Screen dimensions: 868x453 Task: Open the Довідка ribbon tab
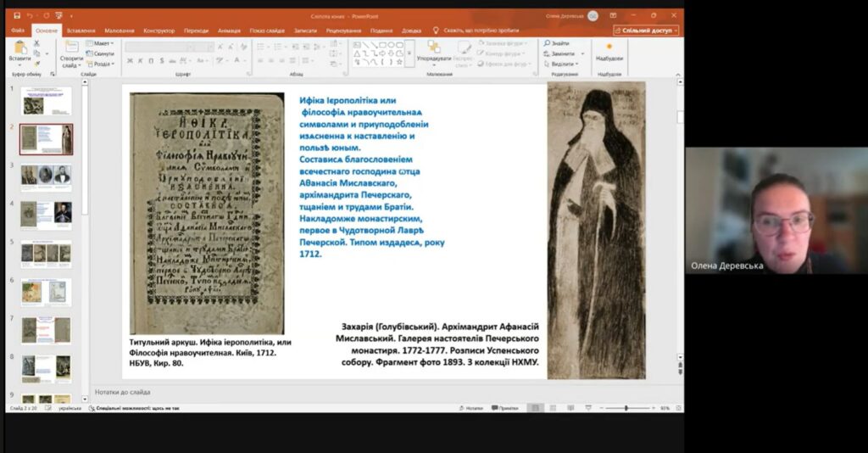click(411, 31)
